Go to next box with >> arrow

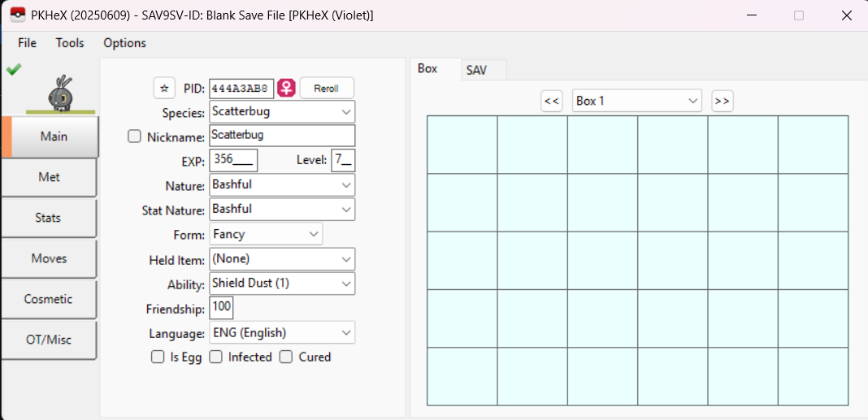coord(722,101)
